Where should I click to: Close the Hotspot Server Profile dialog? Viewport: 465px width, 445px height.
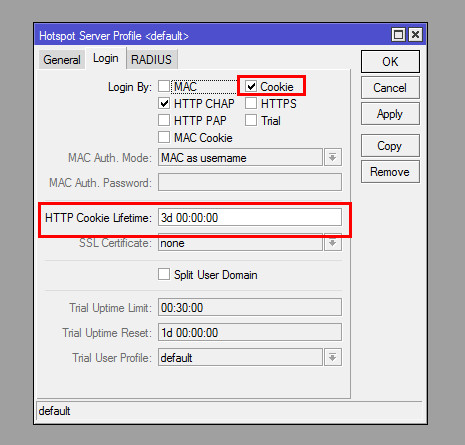click(415, 35)
